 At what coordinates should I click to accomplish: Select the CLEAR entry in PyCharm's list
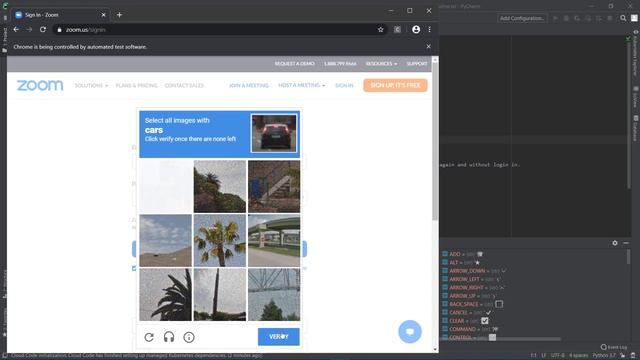[x=465, y=321]
